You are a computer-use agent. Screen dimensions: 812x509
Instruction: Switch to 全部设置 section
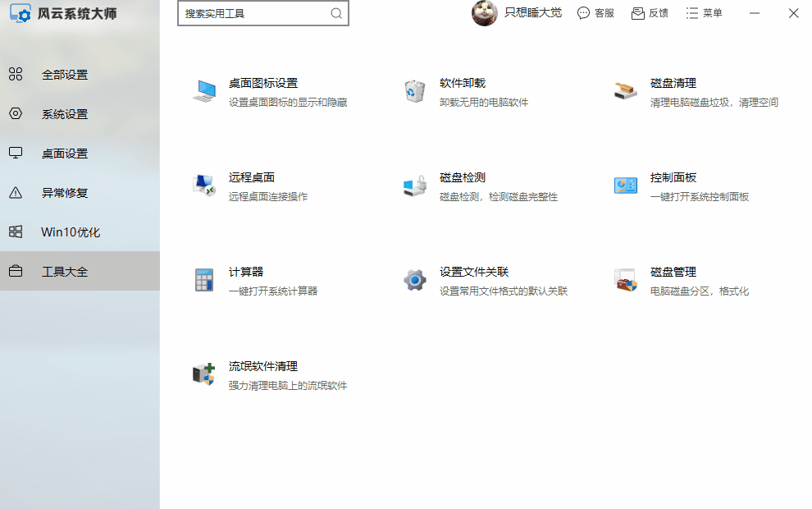[x=80, y=74]
